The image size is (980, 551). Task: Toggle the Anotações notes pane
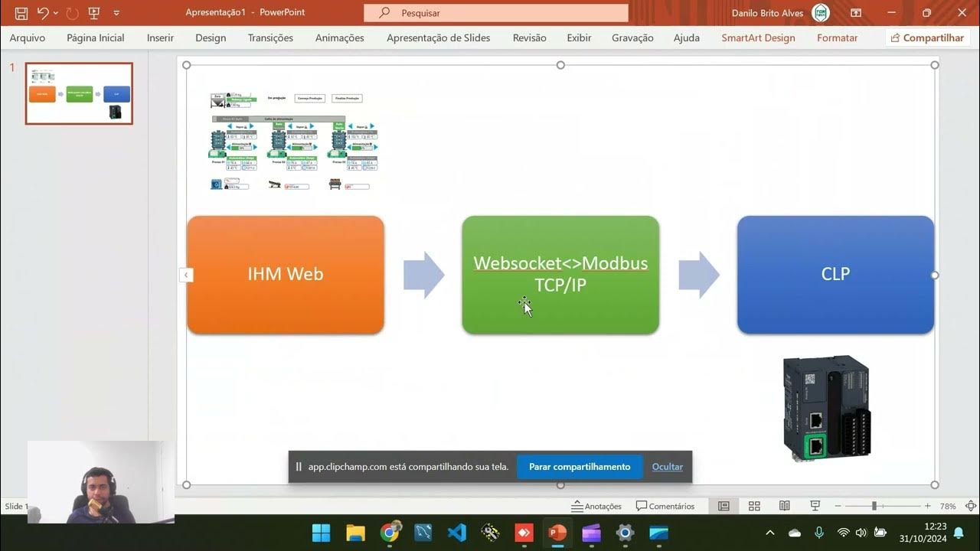click(x=596, y=506)
